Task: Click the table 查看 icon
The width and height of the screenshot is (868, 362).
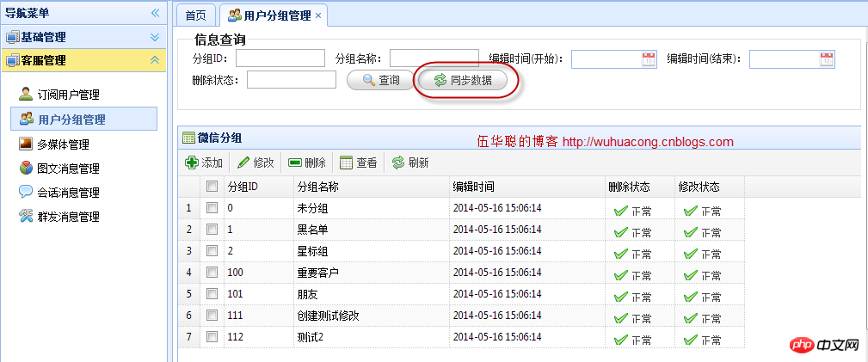Action: pos(346,163)
